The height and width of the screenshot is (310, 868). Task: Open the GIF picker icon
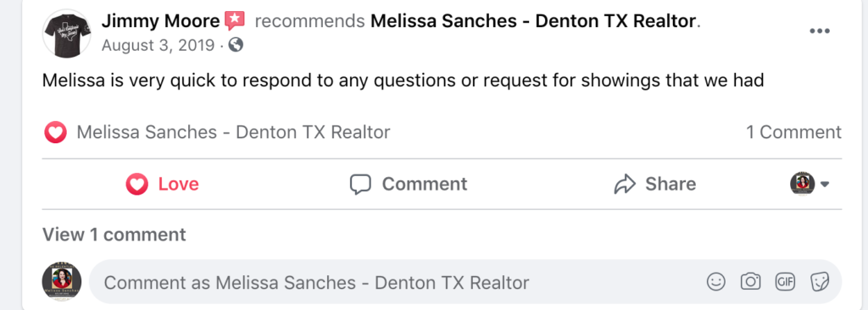click(x=785, y=282)
